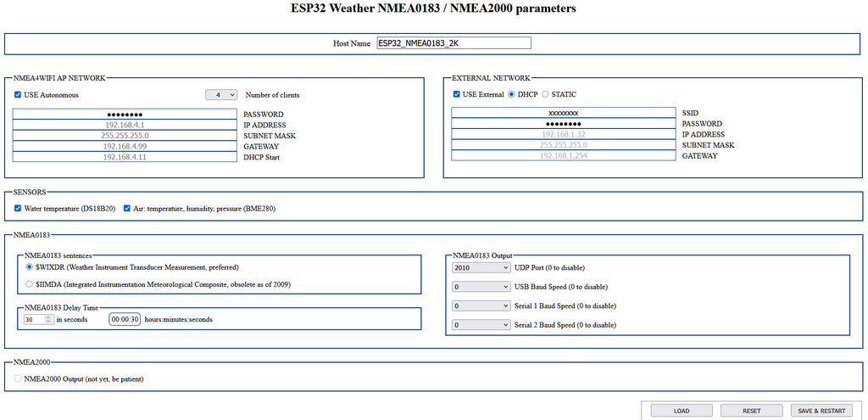Click the delay time seconds number field

(38, 319)
